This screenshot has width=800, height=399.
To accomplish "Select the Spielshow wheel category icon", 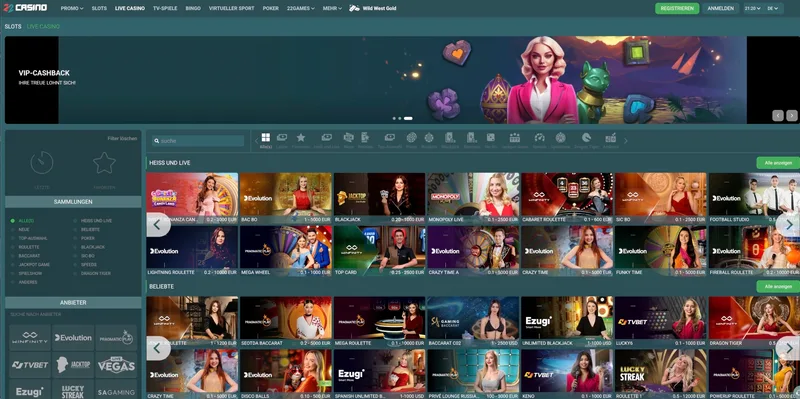I will click(561, 137).
